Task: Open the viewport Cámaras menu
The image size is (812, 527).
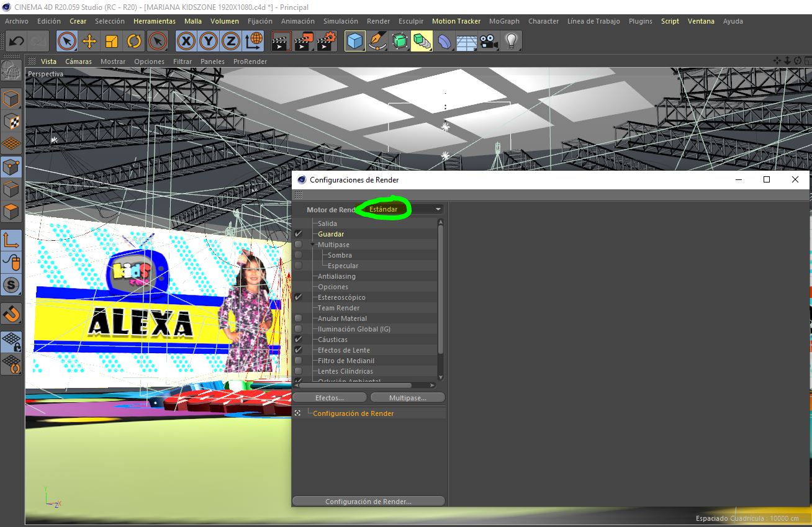Action: [x=79, y=61]
